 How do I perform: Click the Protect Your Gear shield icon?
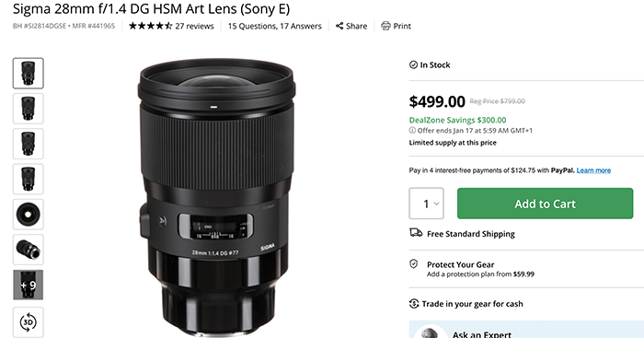coord(414,264)
